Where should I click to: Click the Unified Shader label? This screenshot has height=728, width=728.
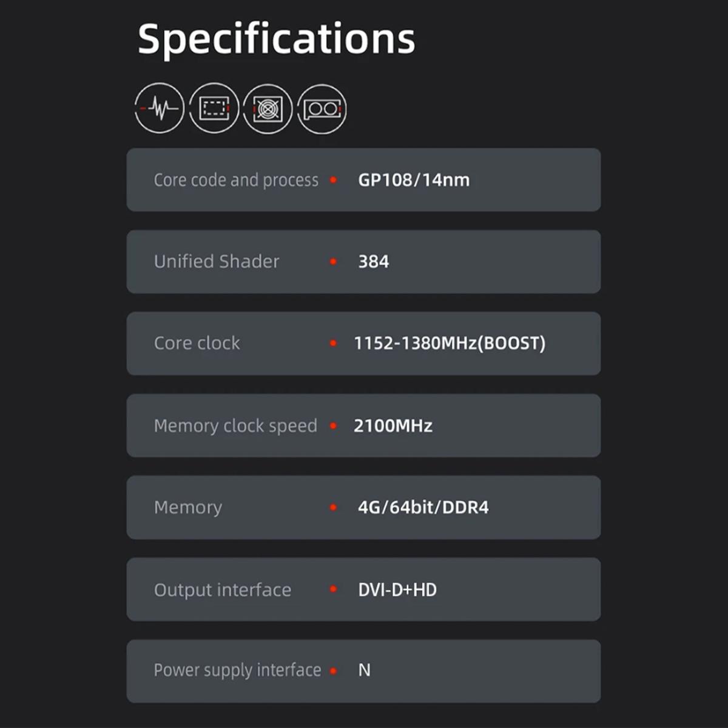[217, 261]
